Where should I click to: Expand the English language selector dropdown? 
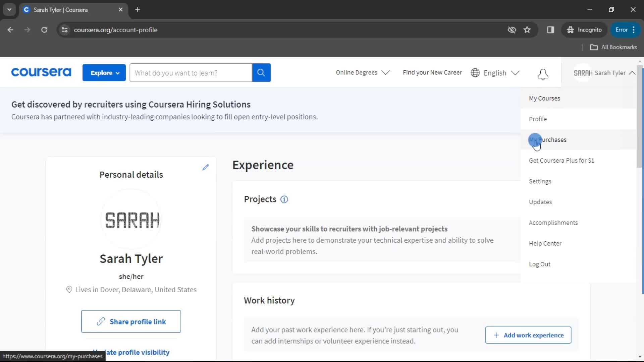click(496, 72)
